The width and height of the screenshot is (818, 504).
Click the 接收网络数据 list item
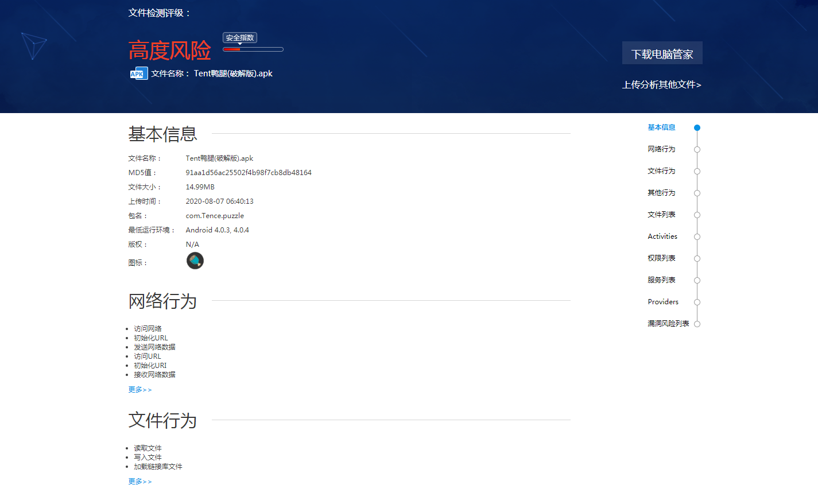click(154, 375)
